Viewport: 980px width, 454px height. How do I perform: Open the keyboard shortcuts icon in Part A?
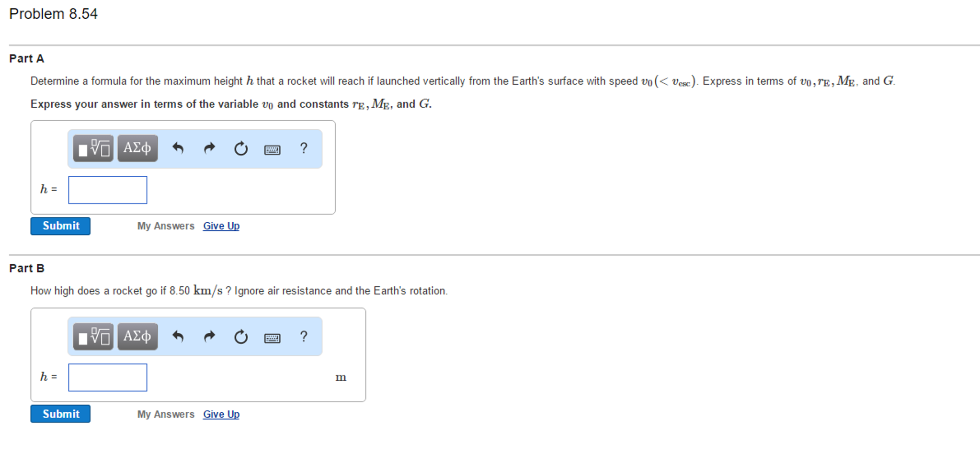click(x=272, y=149)
